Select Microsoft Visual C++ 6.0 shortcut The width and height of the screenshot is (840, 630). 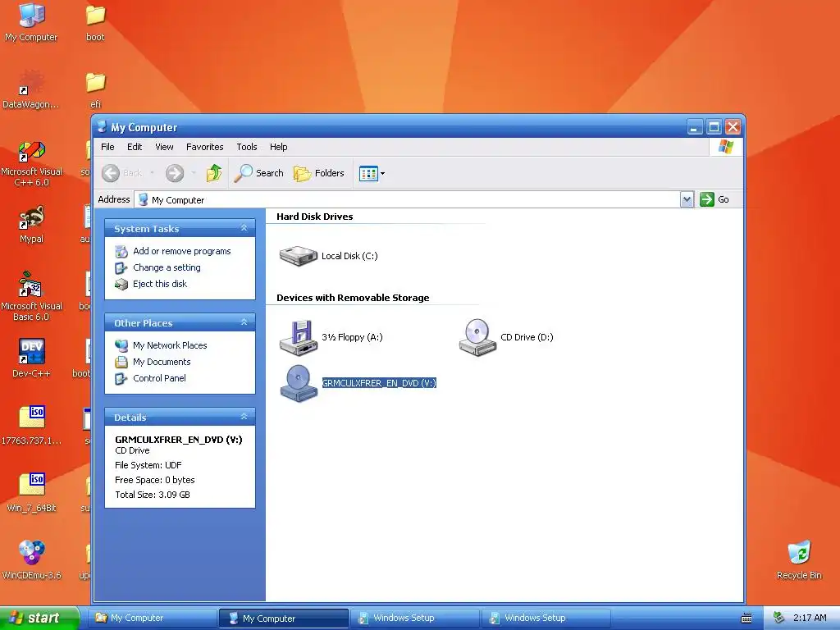pos(31,163)
